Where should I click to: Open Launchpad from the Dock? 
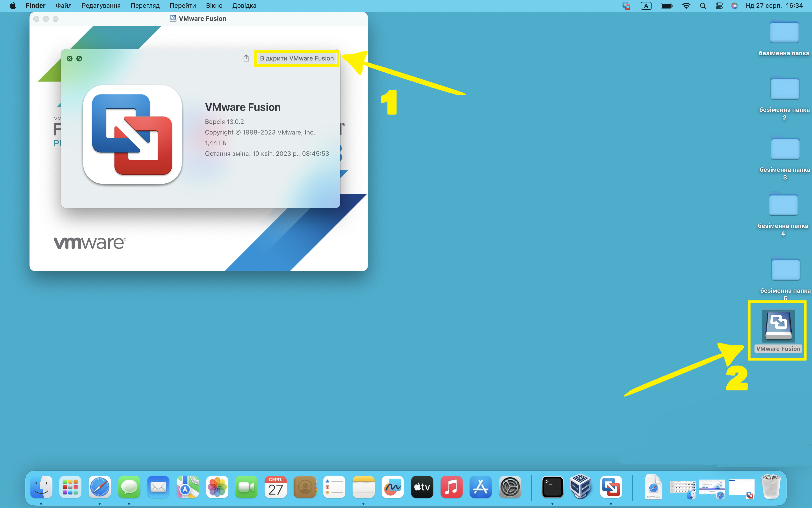[70, 487]
